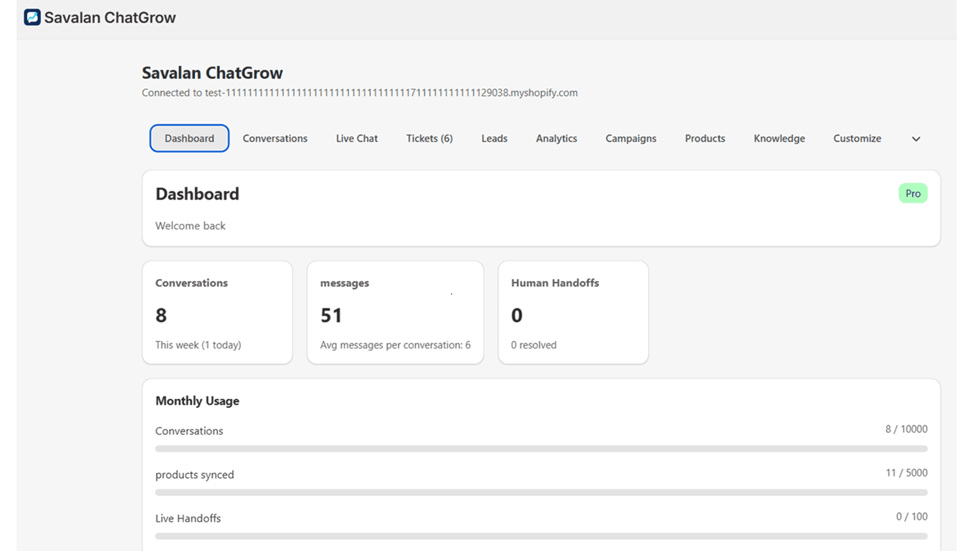Click the Pro plan badge
This screenshot has height=551, width=980.
tap(913, 193)
